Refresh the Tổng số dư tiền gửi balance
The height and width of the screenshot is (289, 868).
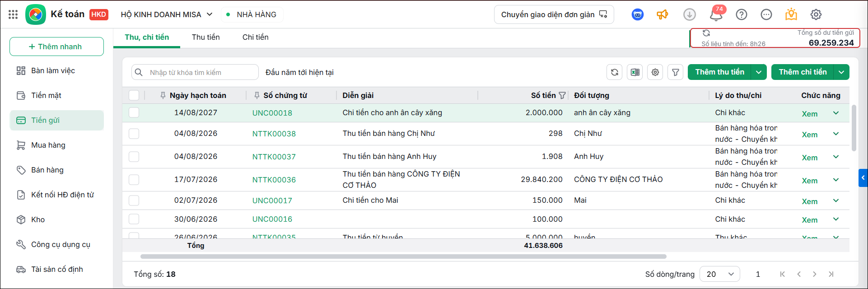(706, 33)
